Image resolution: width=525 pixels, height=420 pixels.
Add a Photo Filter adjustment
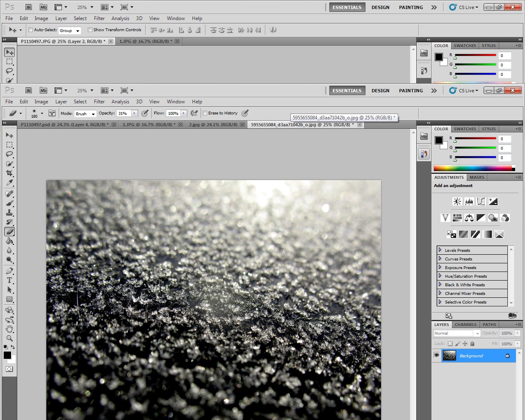click(x=493, y=218)
